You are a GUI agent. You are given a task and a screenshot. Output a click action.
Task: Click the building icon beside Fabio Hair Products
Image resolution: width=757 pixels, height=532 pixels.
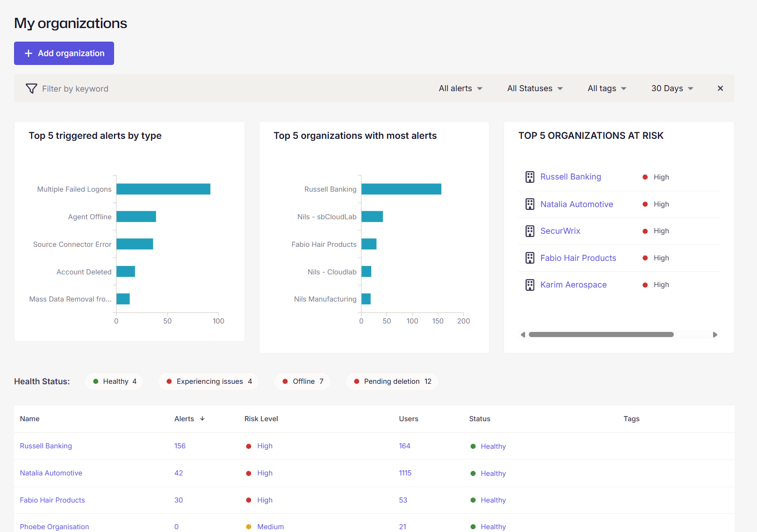click(530, 258)
